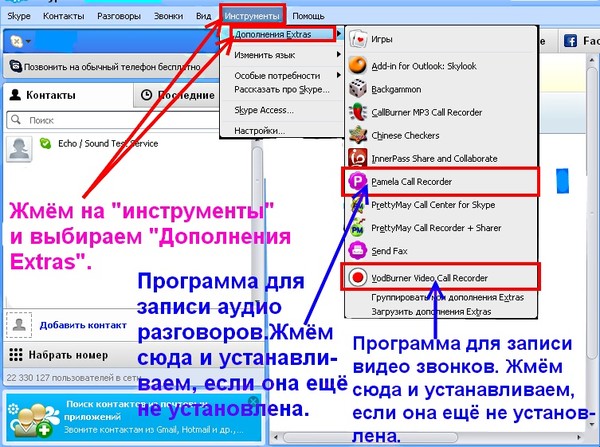The height and width of the screenshot is (447, 600).
Task: Click Добавить контакт link
Action: coord(83,325)
